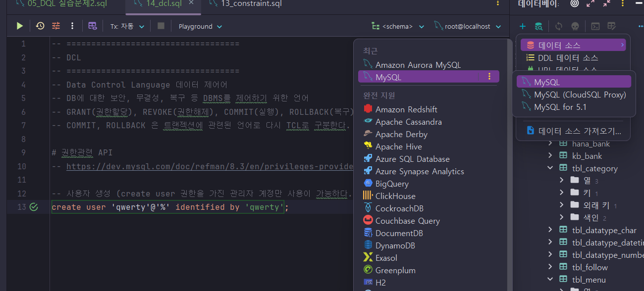The height and width of the screenshot is (291, 644).
Task: Choose DDL 데이터 소스 menu item
Action: point(573,58)
